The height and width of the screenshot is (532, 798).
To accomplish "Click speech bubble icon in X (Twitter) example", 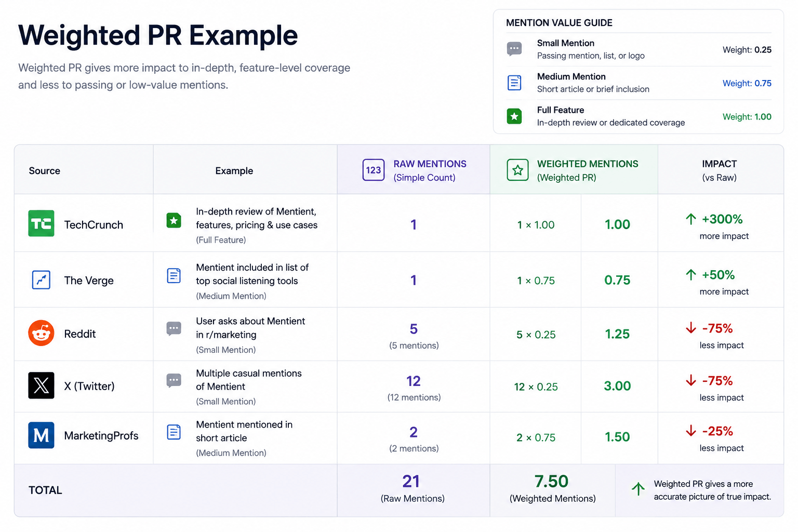I will click(174, 381).
